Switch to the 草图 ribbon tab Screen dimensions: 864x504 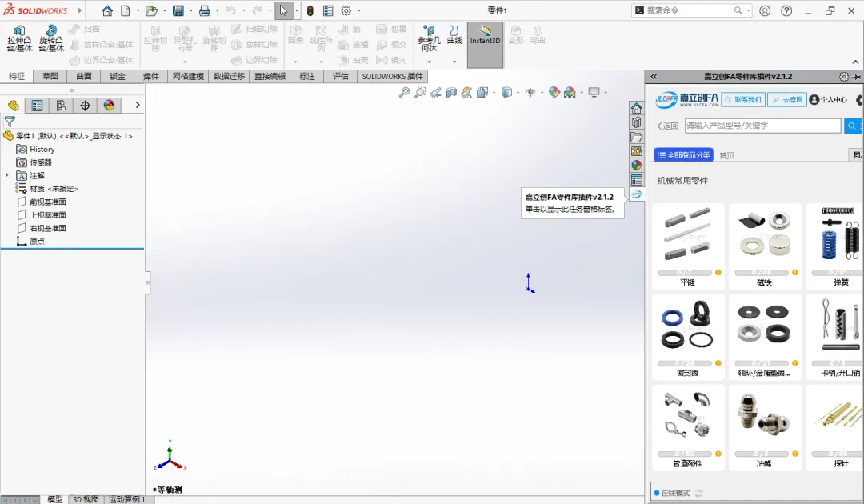click(x=50, y=76)
